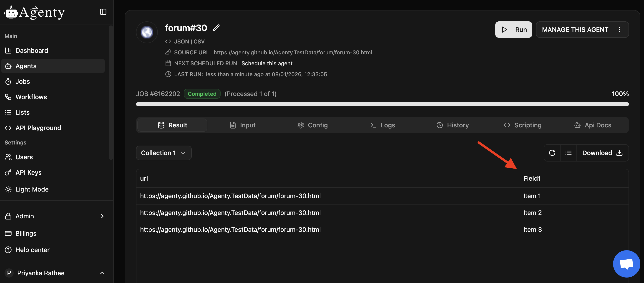The width and height of the screenshot is (644, 283).
Task: Click the Schedule this agent link
Action: click(x=267, y=63)
